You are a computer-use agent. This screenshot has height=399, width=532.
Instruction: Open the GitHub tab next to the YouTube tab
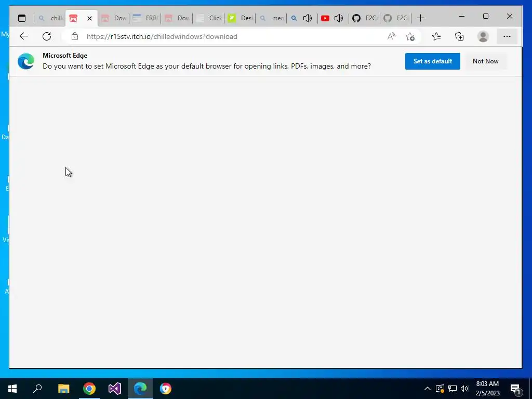click(x=364, y=18)
